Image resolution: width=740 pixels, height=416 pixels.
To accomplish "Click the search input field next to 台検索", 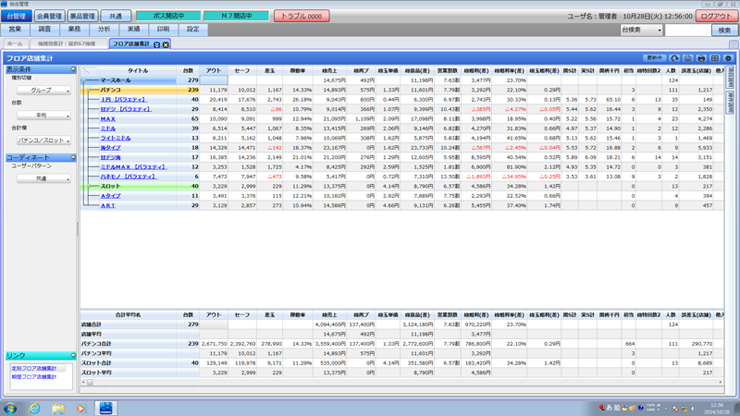I will click(x=687, y=30).
